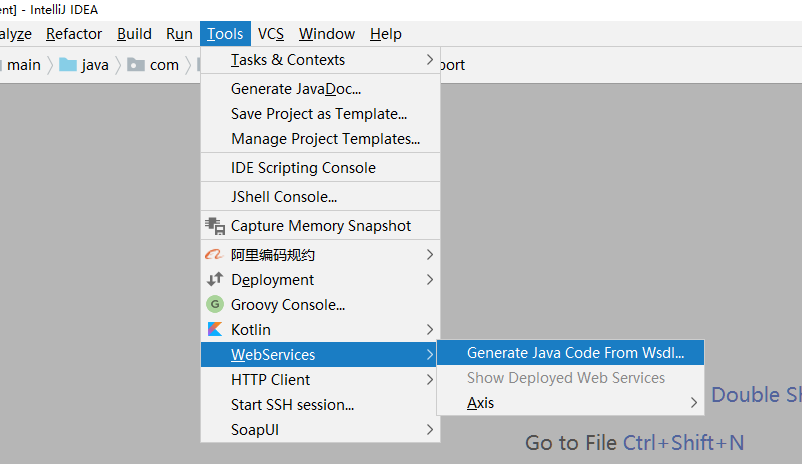The width and height of the screenshot is (802, 464).
Task: Click the Groovy Console icon
Action: point(215,304)
